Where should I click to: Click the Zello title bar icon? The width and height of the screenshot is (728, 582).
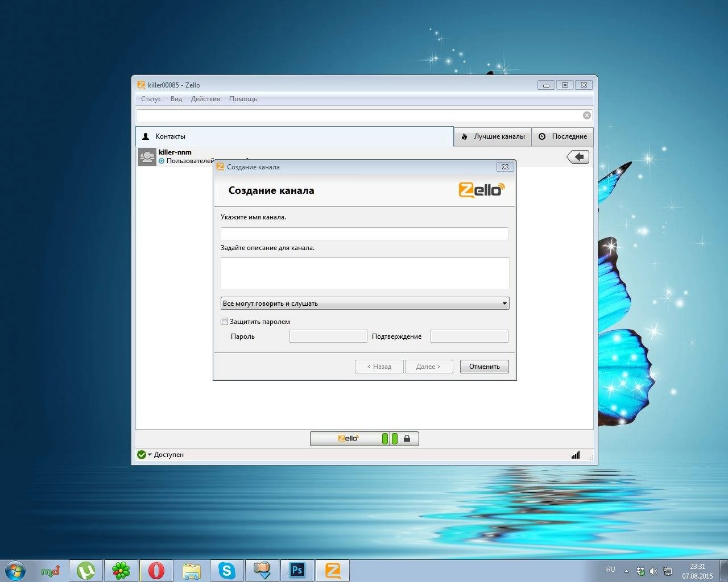(x=141, y=85)
